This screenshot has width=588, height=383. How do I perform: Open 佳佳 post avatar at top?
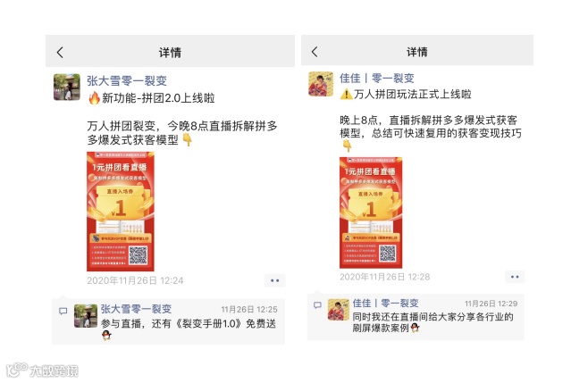[321, 84]
